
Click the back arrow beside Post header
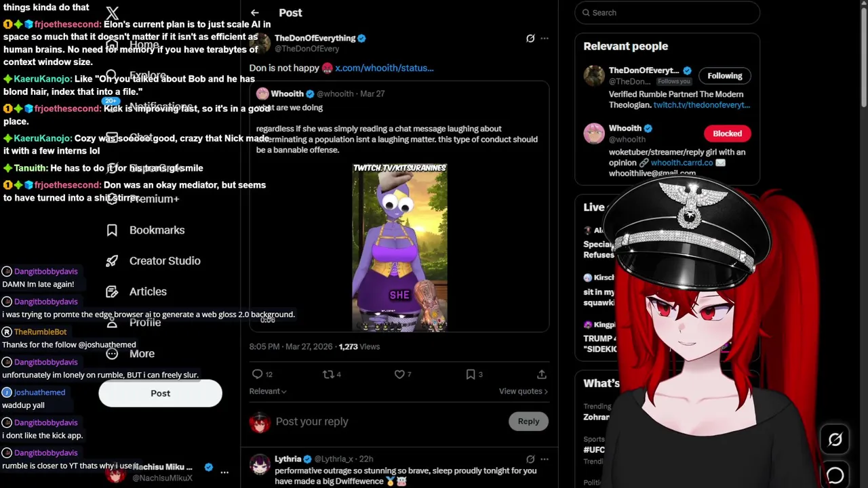point(254,13)
